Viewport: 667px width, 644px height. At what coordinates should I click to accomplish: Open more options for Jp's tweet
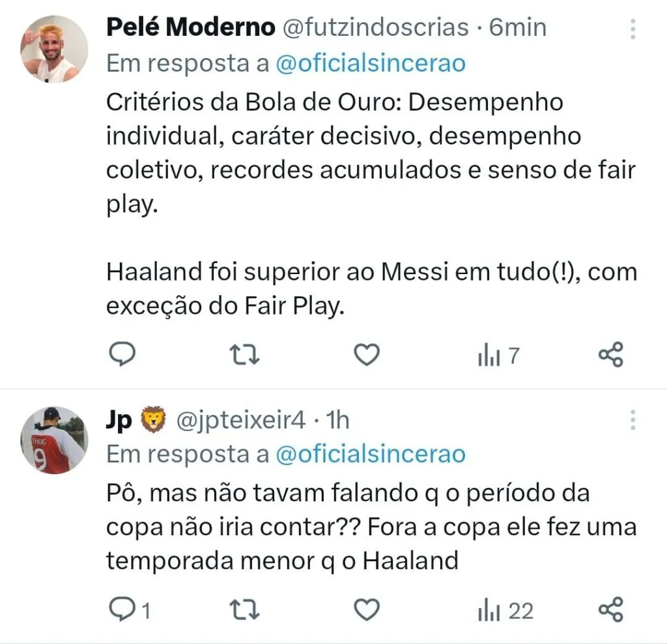click(x=632, y=420)
